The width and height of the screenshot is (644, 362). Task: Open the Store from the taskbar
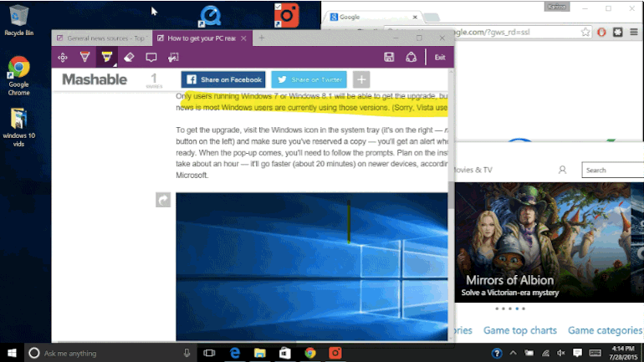(284, 353)
